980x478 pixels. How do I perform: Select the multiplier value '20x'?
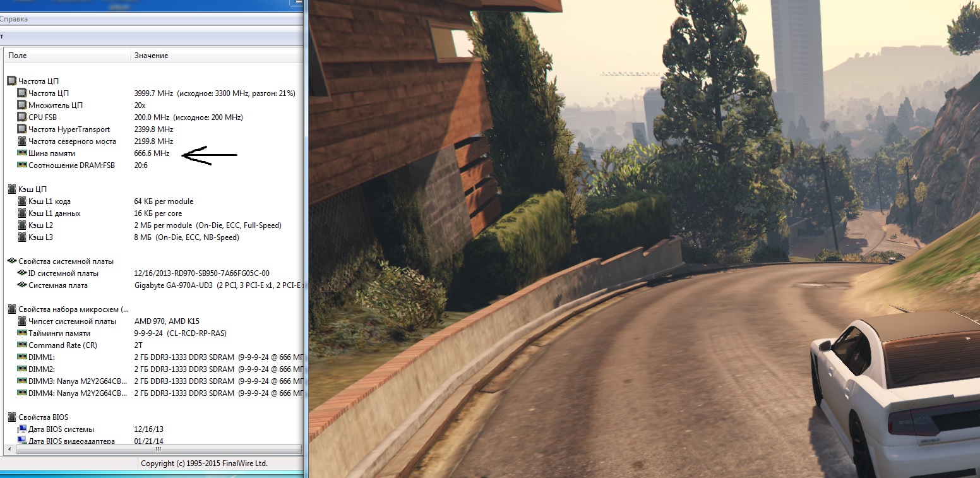(140, 105)
